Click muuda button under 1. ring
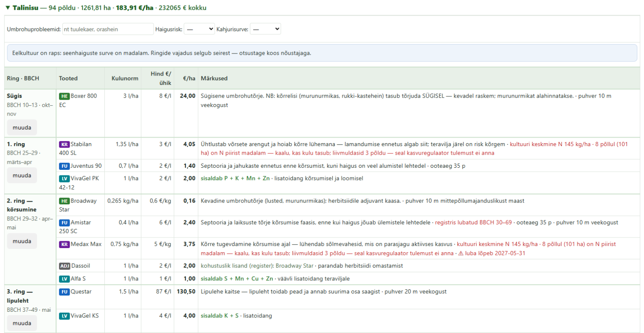The image size is (644, 333). coord(22,175)
